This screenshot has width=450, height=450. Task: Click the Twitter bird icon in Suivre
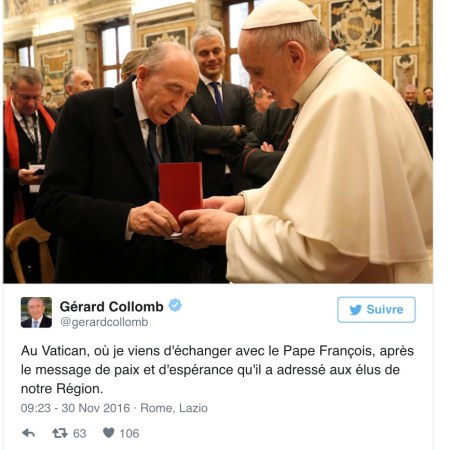pos(356,310)
